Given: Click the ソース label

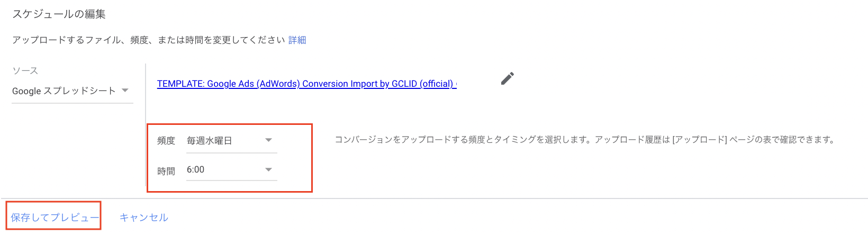Looking at the screenshot, I should click(25, 71).
